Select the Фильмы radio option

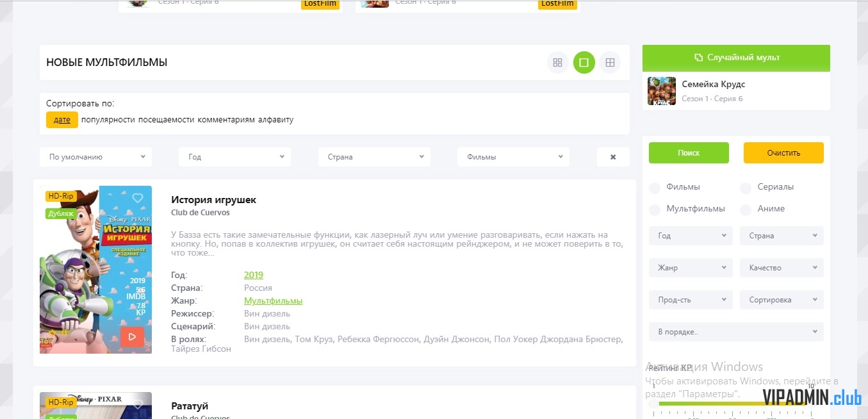655,188
